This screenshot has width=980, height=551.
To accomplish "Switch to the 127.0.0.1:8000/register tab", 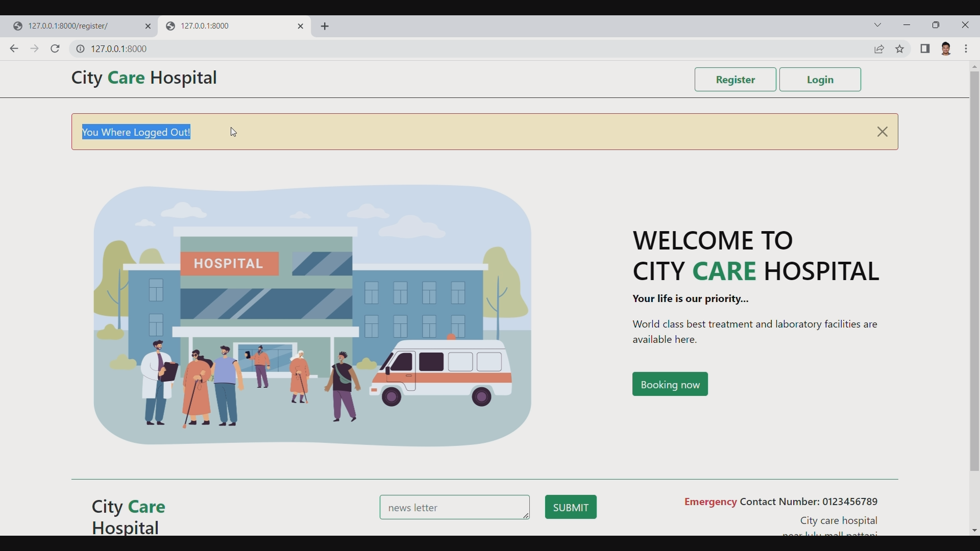I will point(77,26).
